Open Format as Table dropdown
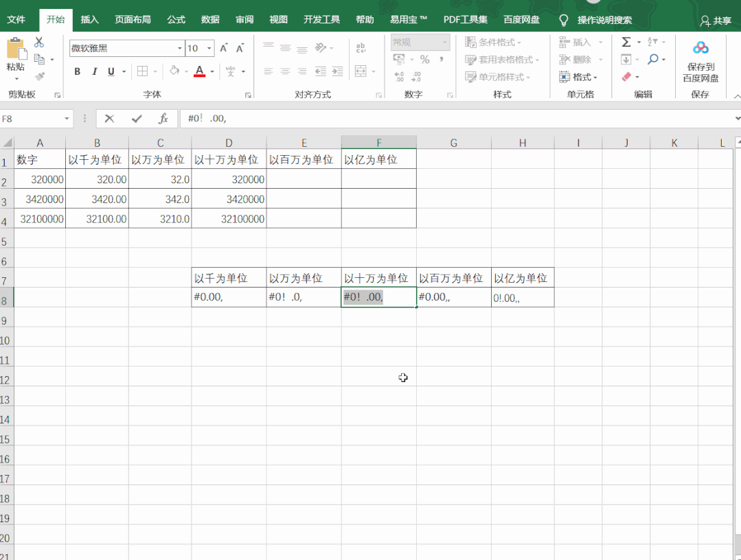The height and width of the screenshot is (560, 741). pos(502,60)
